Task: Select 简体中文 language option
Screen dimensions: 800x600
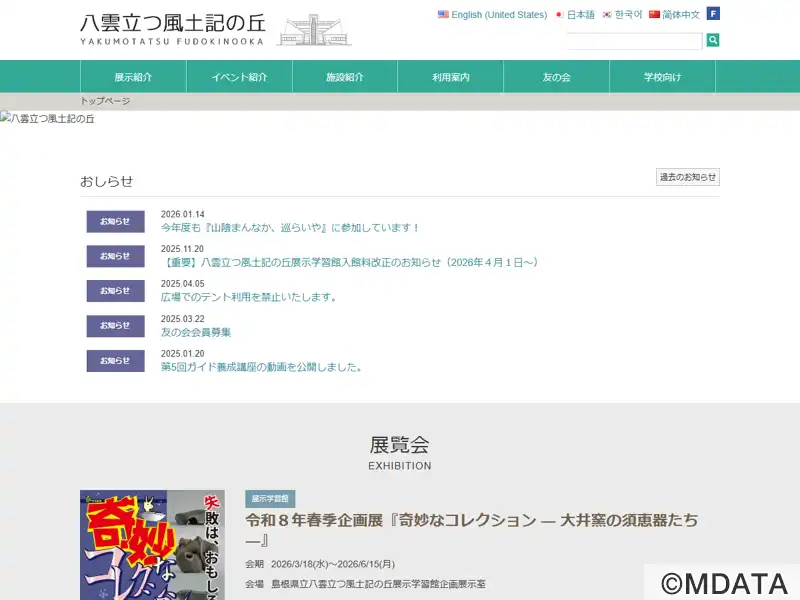Action: tap(674, 15)
